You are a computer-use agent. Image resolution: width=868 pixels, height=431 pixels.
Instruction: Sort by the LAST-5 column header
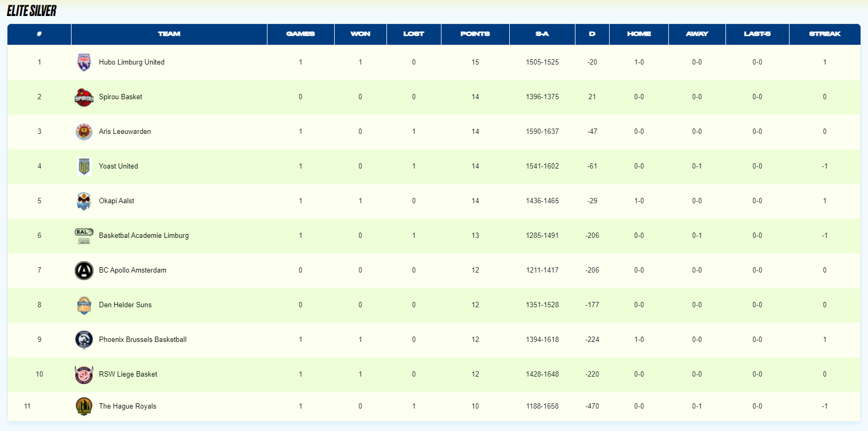pyautogui.click(x=757, y=34)
